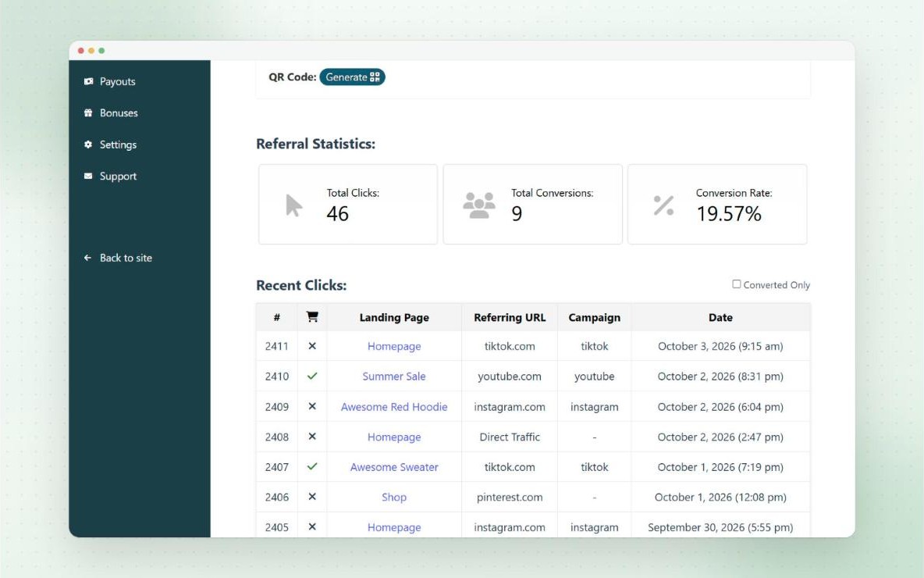Open the Payouts sidebar item

point(117,81)
